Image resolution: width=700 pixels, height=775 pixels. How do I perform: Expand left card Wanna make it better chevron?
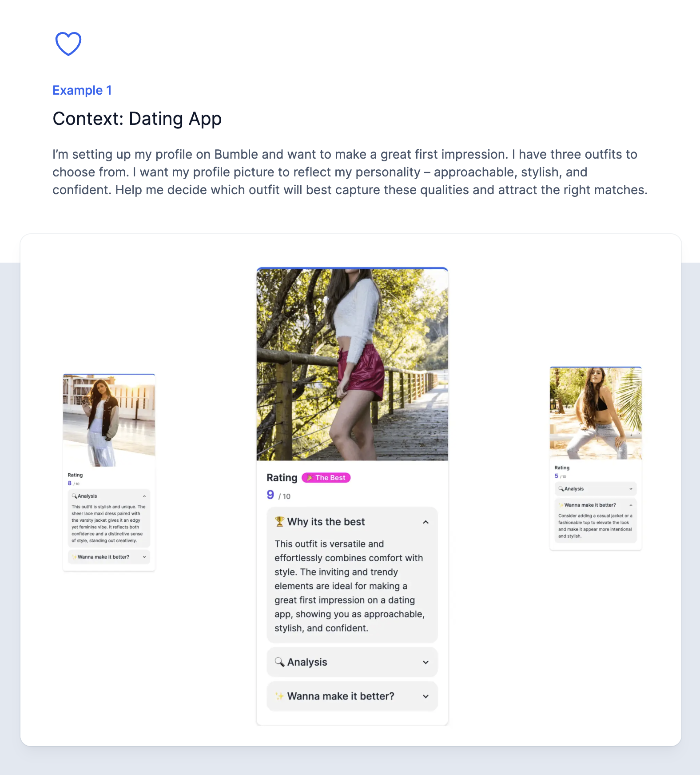144,557
